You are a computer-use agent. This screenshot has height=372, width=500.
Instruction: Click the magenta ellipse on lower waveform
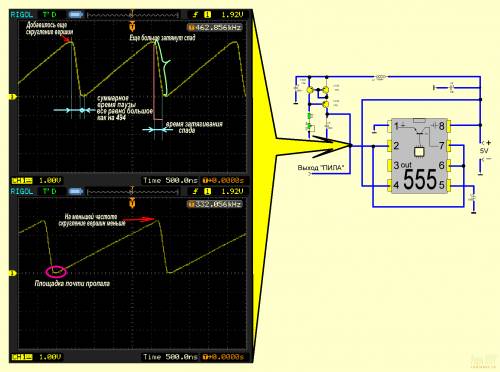(x=56, y=272)
